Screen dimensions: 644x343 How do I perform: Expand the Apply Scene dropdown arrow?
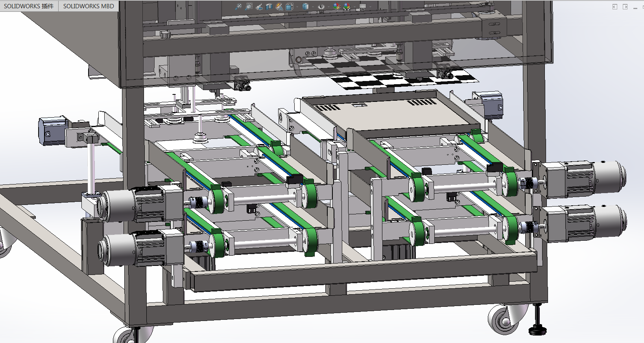[x=354, y=7]
